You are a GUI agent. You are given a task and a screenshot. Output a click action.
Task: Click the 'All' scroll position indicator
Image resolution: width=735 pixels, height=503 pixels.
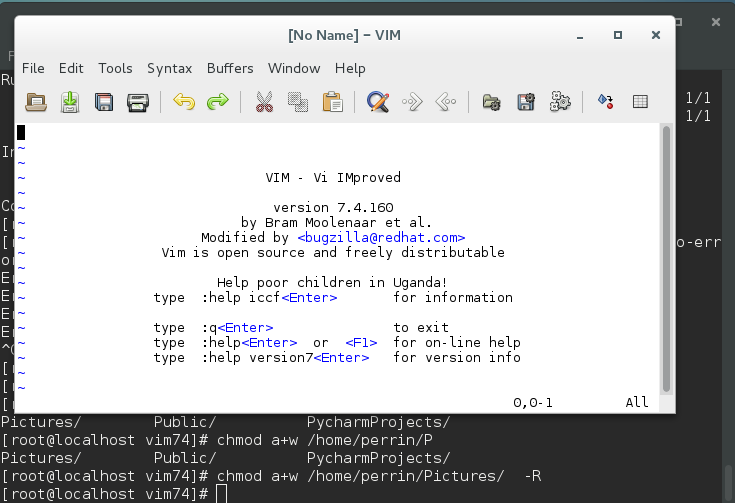pos(637,403)
